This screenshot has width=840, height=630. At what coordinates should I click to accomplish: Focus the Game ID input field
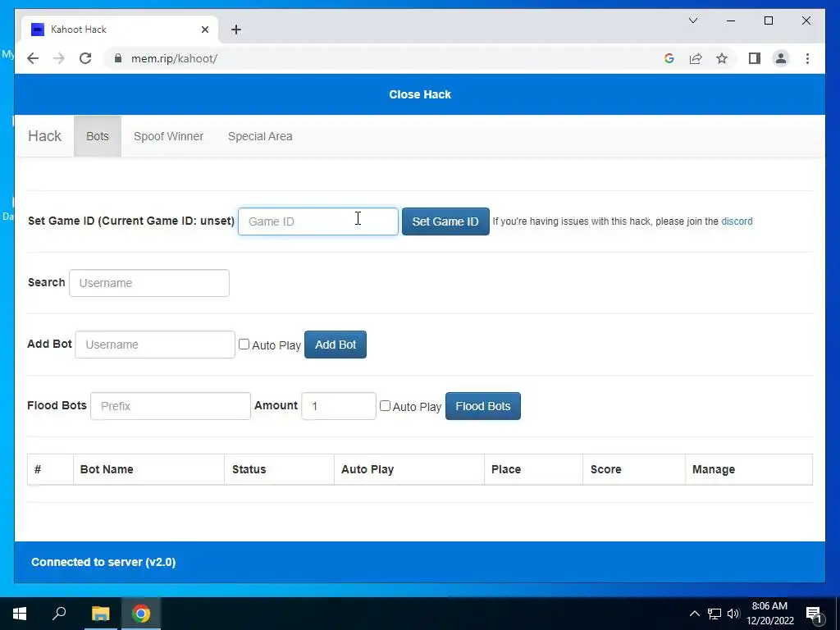[x=318, y=221]
